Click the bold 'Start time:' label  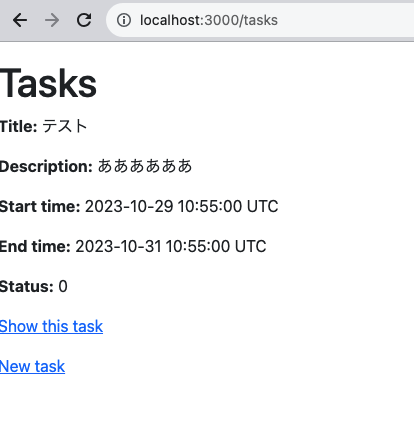click(40, 206)
